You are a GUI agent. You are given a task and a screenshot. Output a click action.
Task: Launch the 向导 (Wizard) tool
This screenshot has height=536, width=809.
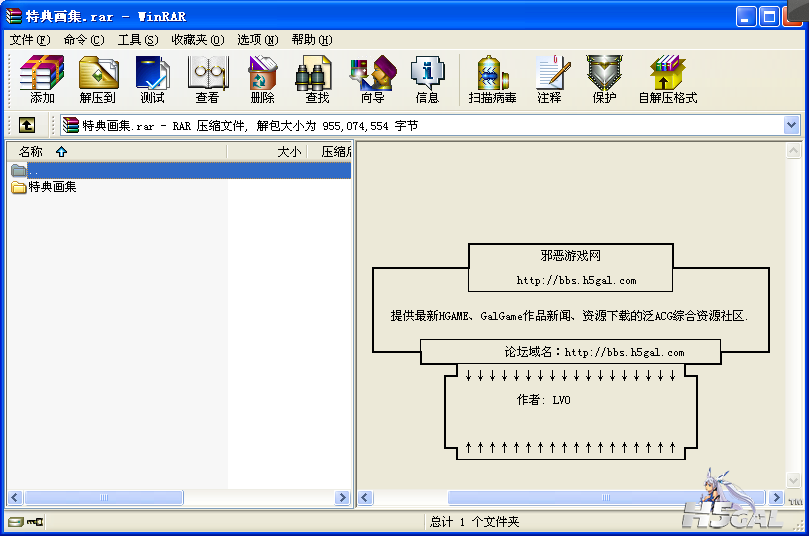pos(372,79)
